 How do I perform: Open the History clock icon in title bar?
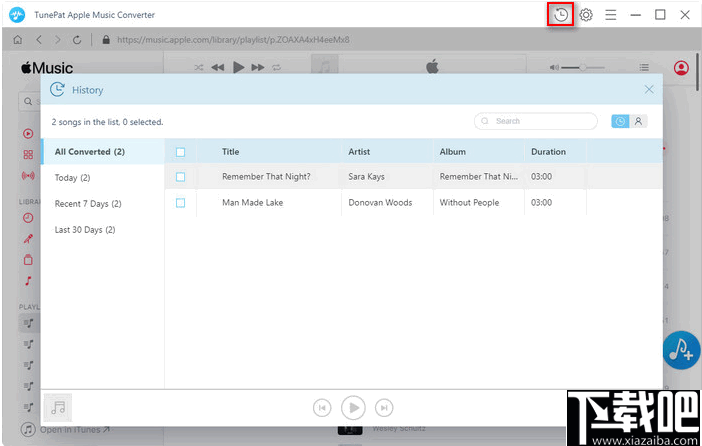click(x=561, y=15)
